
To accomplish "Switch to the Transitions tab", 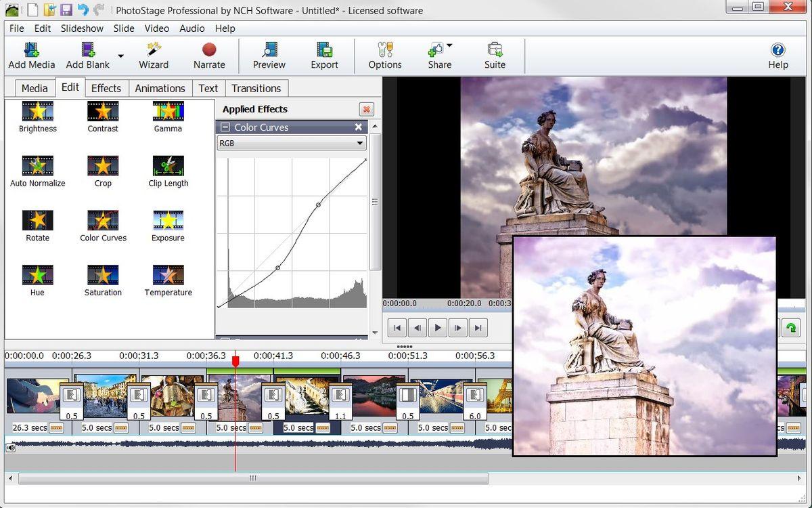I will [256, 88].
